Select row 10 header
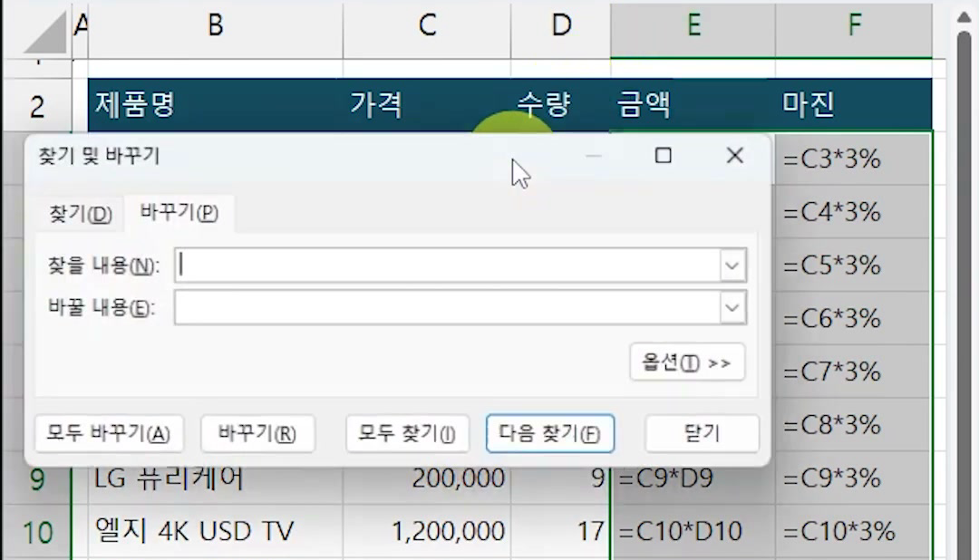 [x=37, y=532]
